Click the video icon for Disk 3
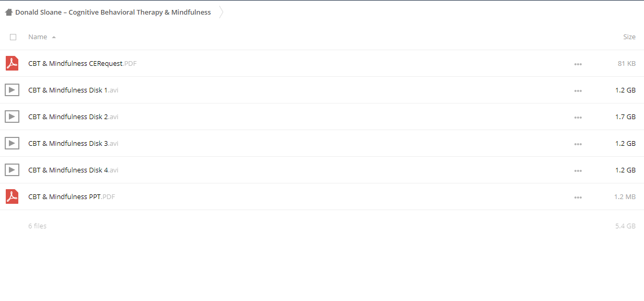 (x=12, y=143)
